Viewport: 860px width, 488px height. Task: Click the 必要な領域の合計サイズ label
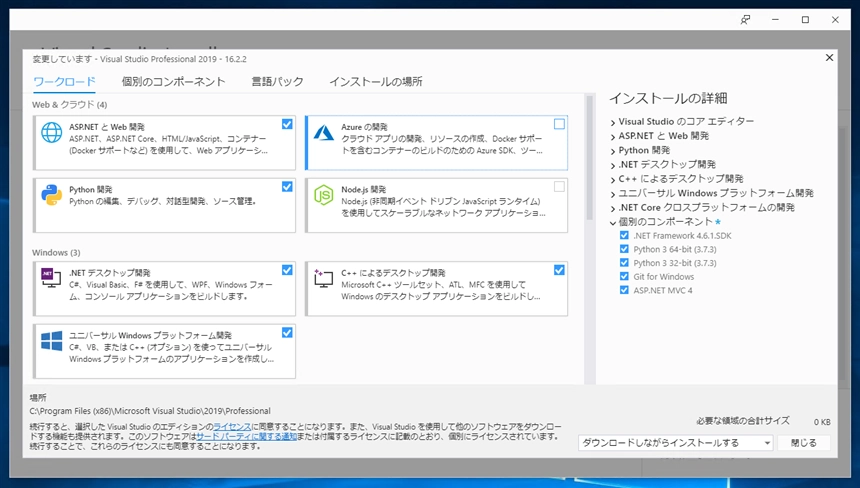tap(743, 421)
